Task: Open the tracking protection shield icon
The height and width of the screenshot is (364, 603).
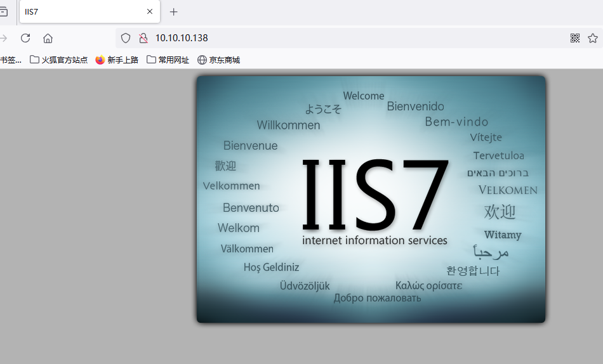Action: (x=126, y=38)
